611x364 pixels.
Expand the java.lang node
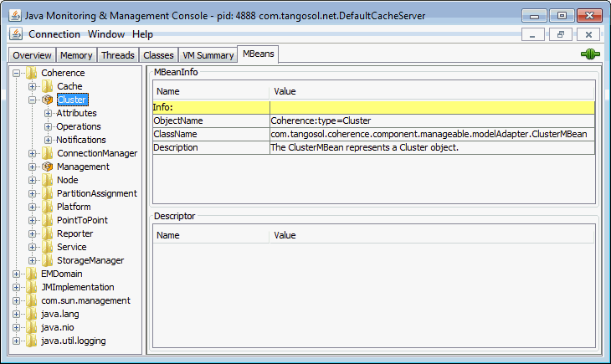click(16, 314)
